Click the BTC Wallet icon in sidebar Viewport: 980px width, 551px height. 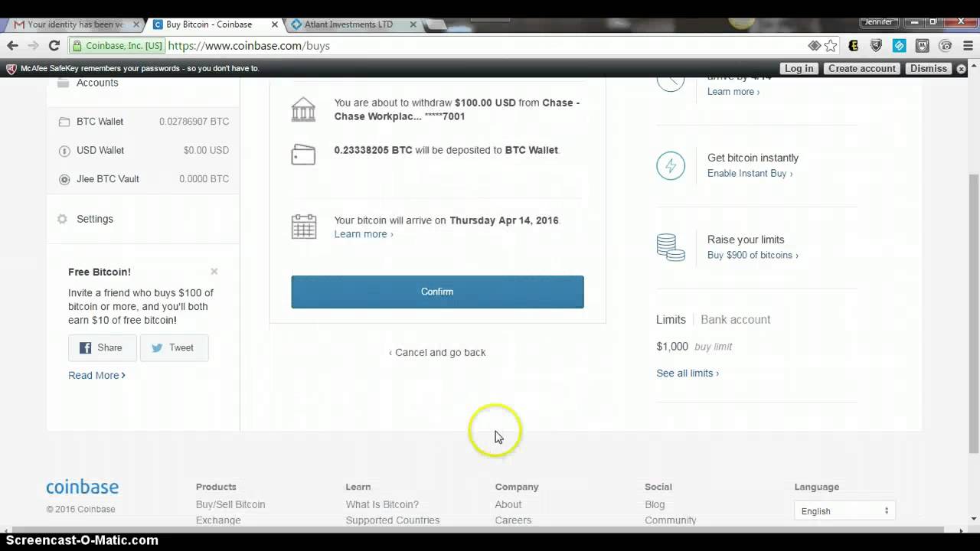coord(64,122)
